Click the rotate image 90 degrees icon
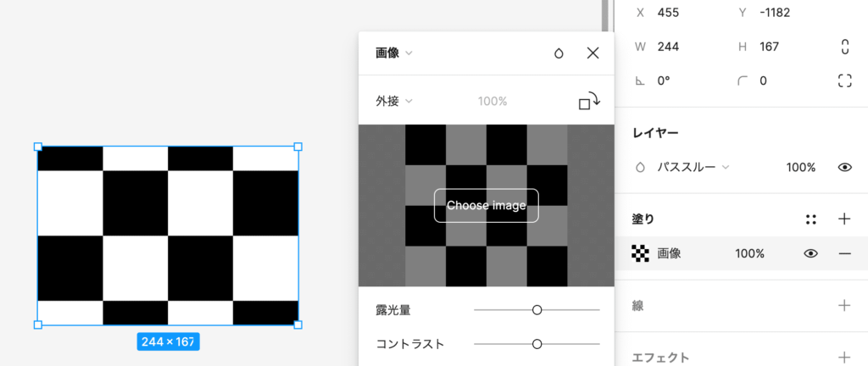The width and height of the screenshot is (868, 366). [x=589, y=101]
